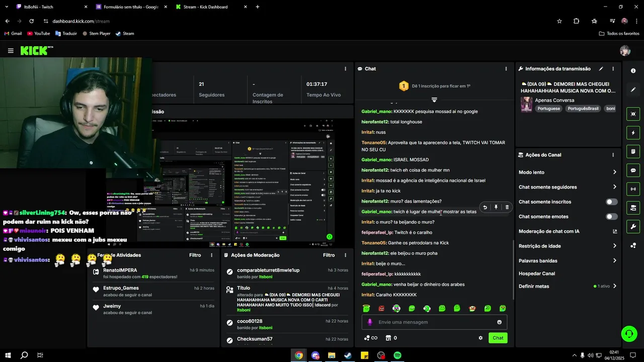The width and height of the screenshot is (644, 362).
Task: Toggle the moderator camera widget in sidebar
Action: (x=633, y=208)
